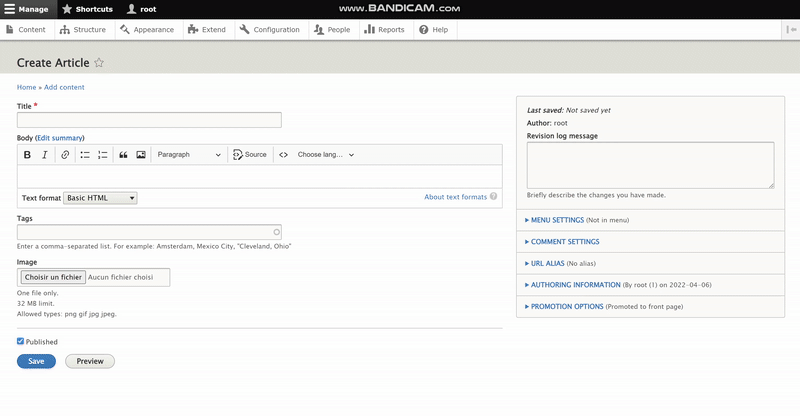Viewport: 800px width, 416px height.
Task: Open the People admin menu
Action: [x=332, y=30]
